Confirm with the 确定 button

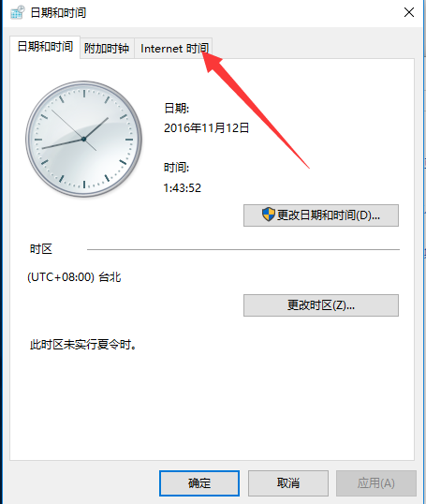coord(199,483)
